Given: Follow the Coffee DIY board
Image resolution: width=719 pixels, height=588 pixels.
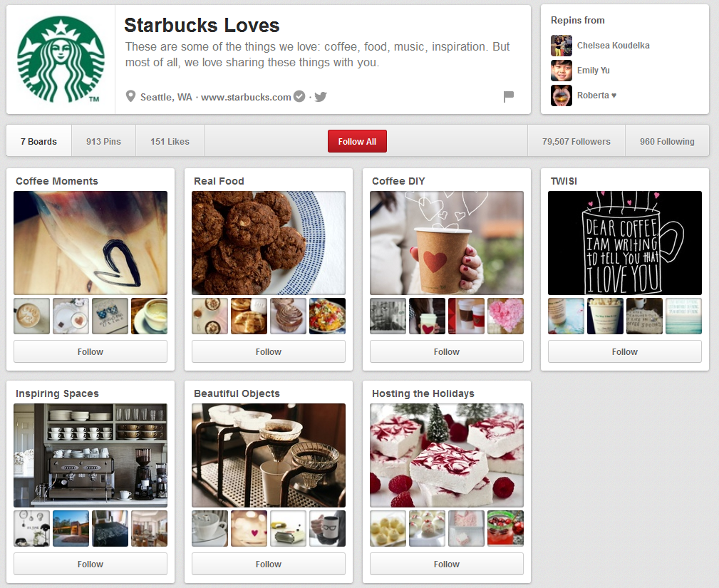Looking at the screenshot, I should (x=447, y=352).
